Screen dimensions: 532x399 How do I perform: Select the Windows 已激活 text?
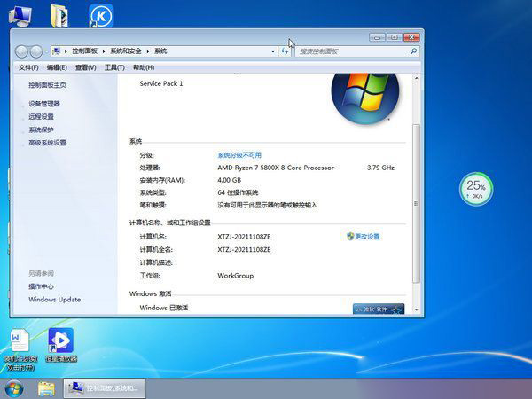[164, 308]
